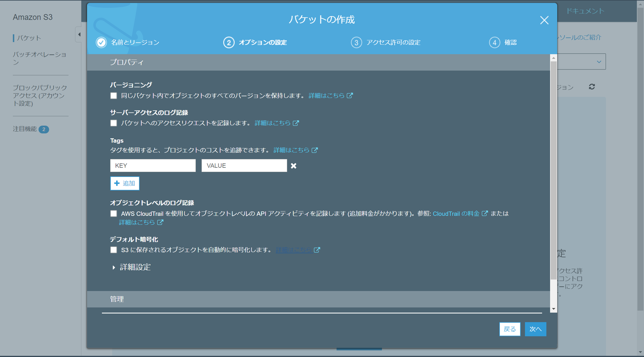Screen dimensions: 644x357
Task: Open external link icon beside CloudTrail pricing
Action: (x=485, y=213)
